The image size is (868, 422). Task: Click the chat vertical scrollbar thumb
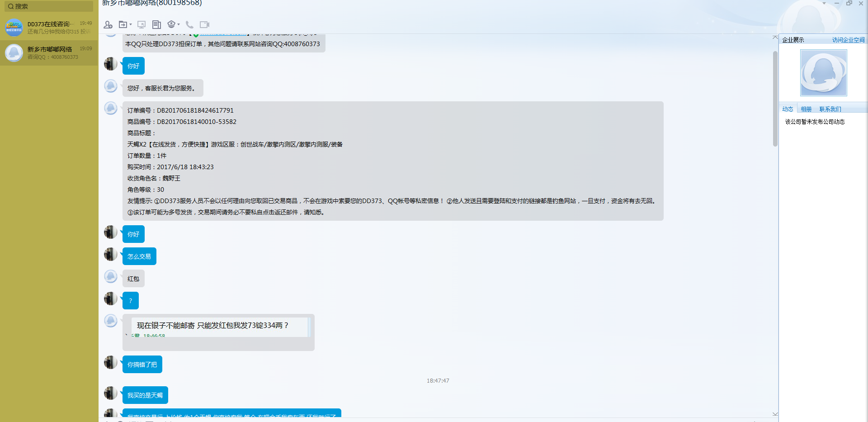[775, 99]
